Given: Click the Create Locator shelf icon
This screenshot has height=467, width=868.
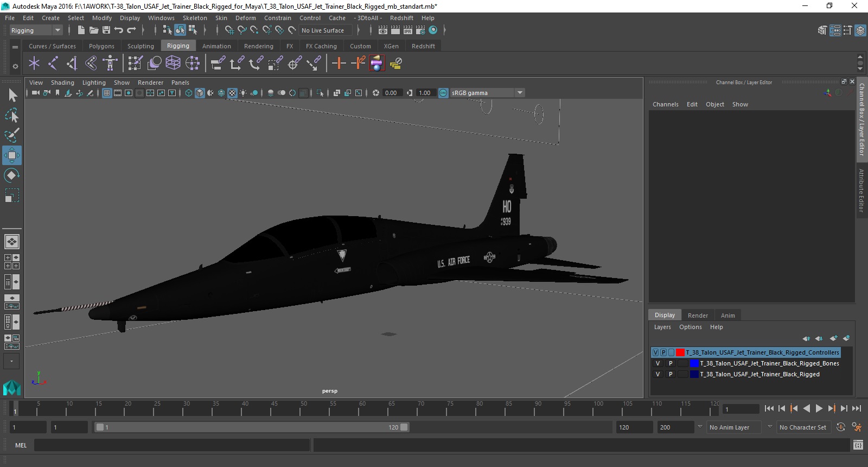Looking at the screenshot, I should (x=34, y=64).
